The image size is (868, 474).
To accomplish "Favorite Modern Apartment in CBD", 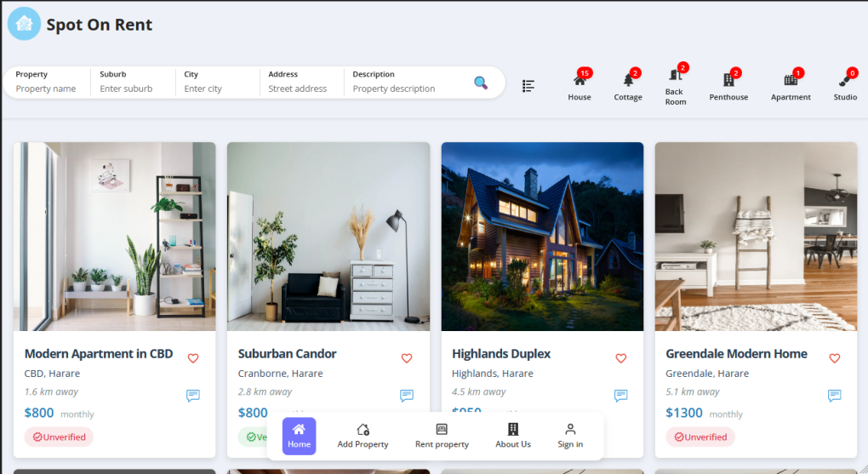I will click(193, 358).
